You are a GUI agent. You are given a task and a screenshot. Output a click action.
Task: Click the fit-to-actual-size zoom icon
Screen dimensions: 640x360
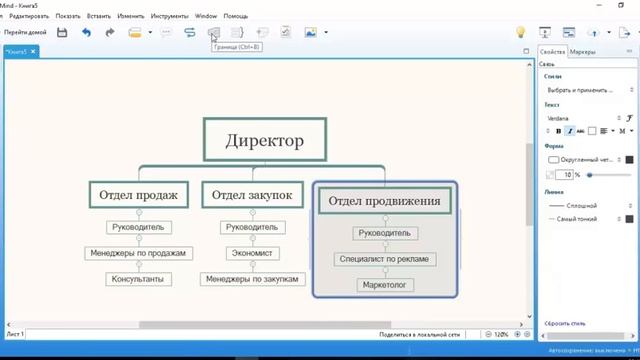coord(527,334)
